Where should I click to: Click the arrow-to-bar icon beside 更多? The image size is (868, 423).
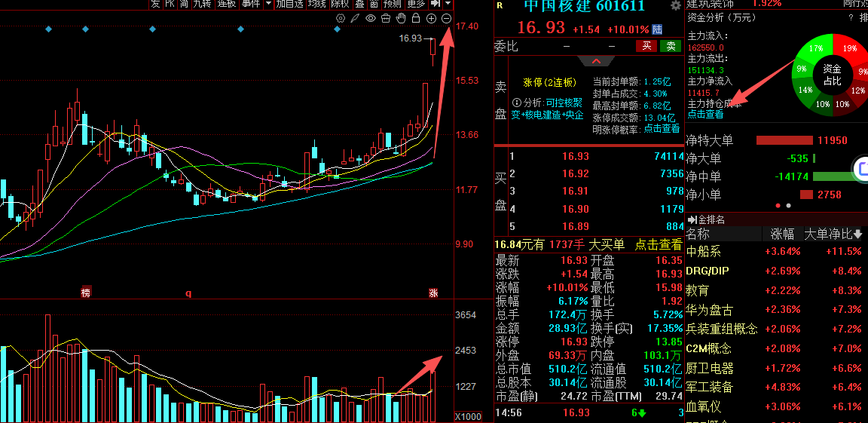[x=435, y=4]
